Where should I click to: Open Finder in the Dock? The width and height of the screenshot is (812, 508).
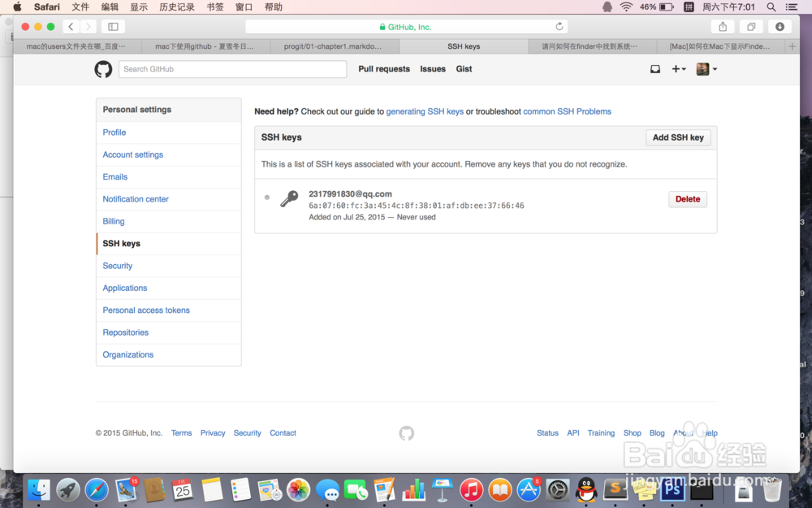pyautogui.click(x=39, y=490)
